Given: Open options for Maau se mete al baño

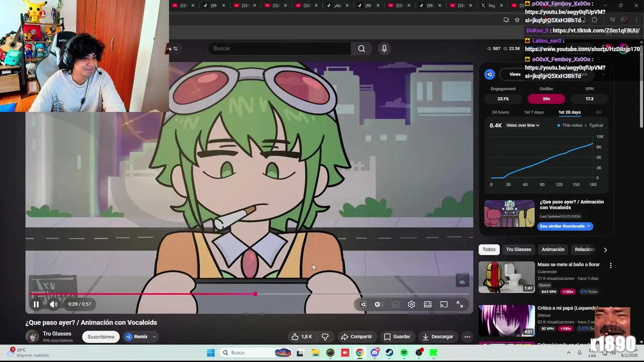Looking at the screenshot, I should pyautogui.click(x=611, y=265).
